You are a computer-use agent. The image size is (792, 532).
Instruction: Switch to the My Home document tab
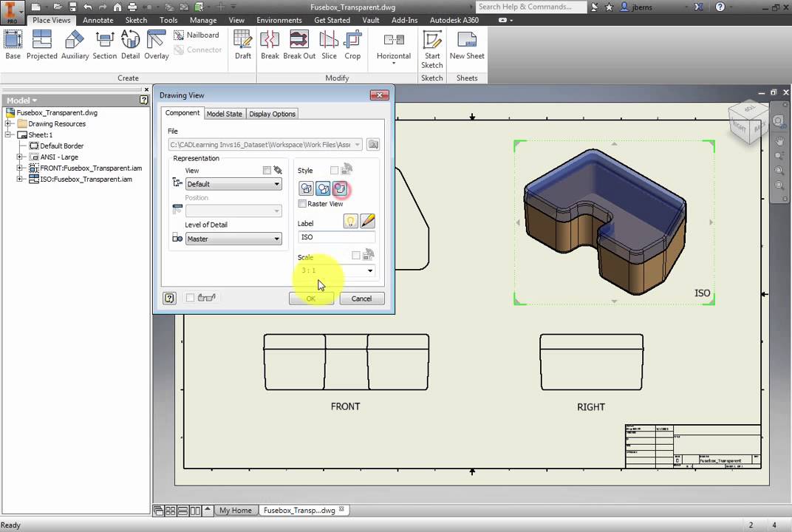236,511
